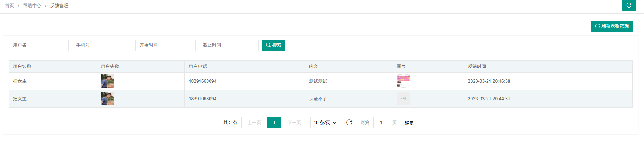Click second row broken image placeholder icon

[x=403, y=99]
